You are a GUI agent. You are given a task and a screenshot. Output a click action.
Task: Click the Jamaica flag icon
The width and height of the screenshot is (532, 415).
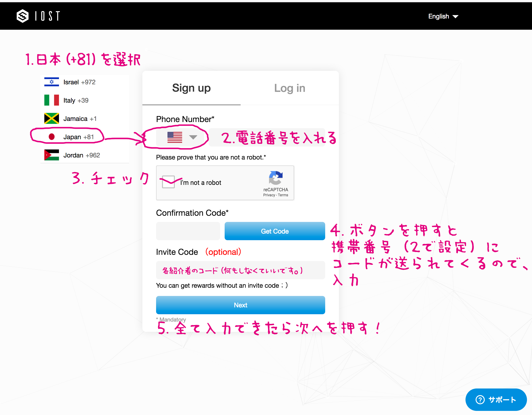pyautogui.click(x=51, y=119)
